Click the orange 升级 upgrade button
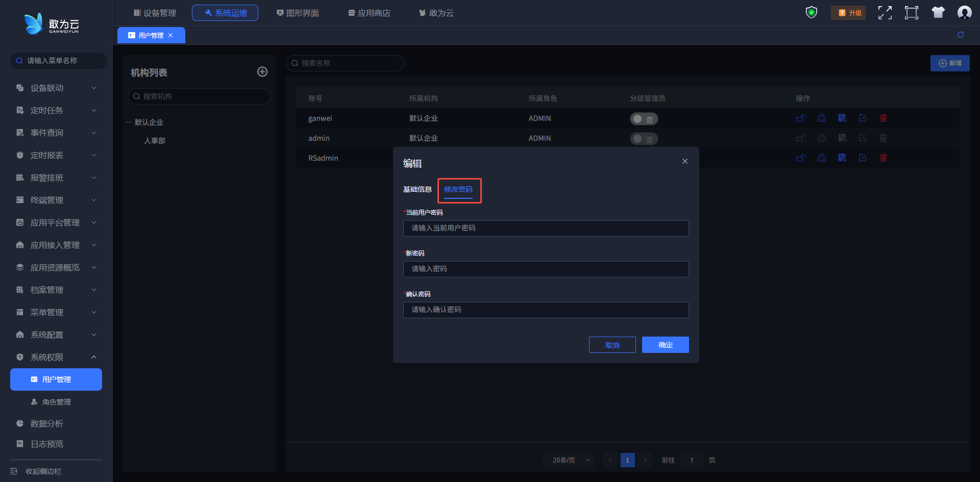Image resolution: width=980 pixels, height=482 pixels. point(848,13)
